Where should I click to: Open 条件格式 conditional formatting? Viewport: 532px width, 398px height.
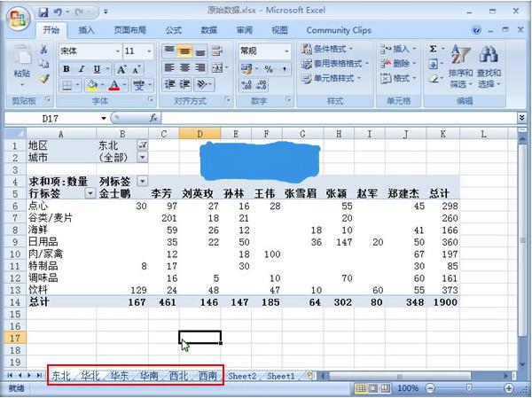(x=327, y=49)
